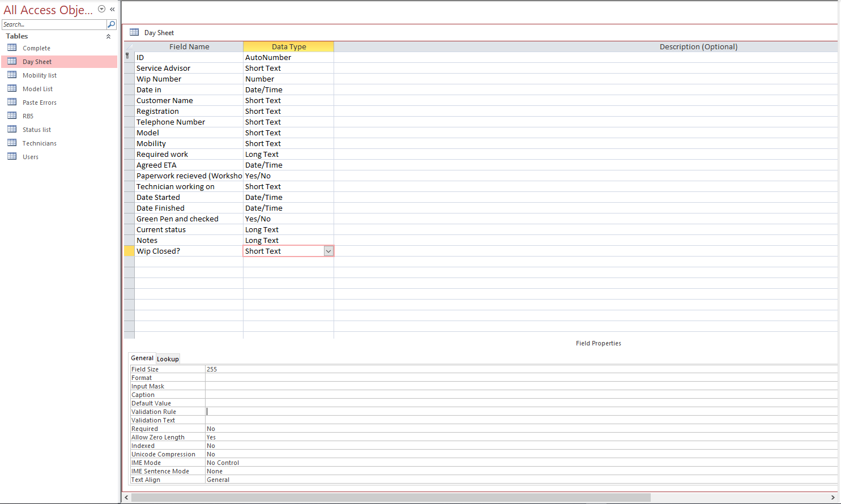Click the Mobility list table icon
Image resolution: width=841 pixels, height=504 pixels.
pos(12,75)
